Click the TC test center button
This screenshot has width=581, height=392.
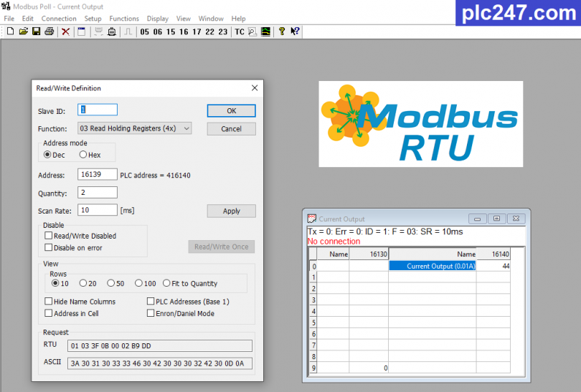pyautogui.click(x=240, y=32)
